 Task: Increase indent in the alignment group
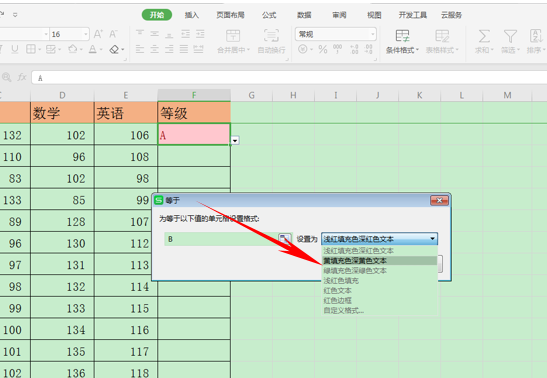[x=200, y=34]
